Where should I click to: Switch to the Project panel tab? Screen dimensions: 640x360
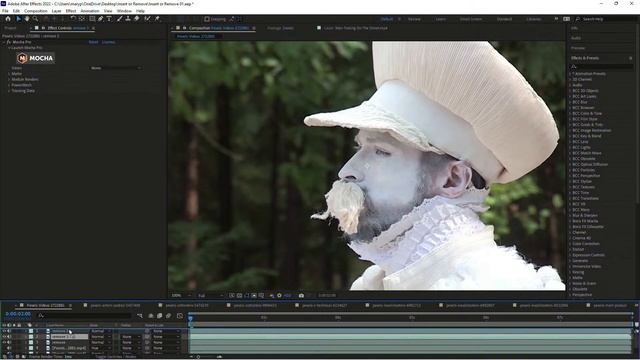(x=10, y=28)
